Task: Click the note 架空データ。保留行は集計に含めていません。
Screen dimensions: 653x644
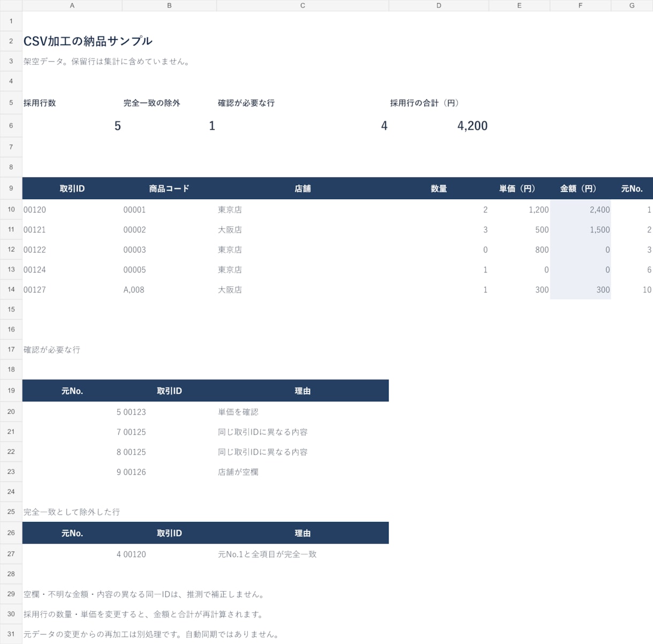Action: tap(107, 62)
